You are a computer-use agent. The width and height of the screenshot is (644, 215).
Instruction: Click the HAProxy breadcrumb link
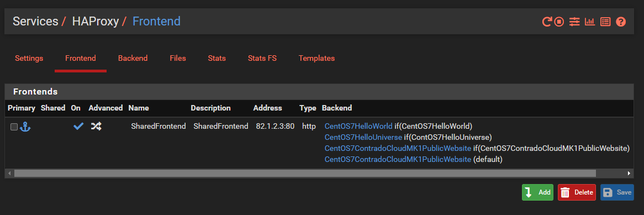(x=96, y=22)
